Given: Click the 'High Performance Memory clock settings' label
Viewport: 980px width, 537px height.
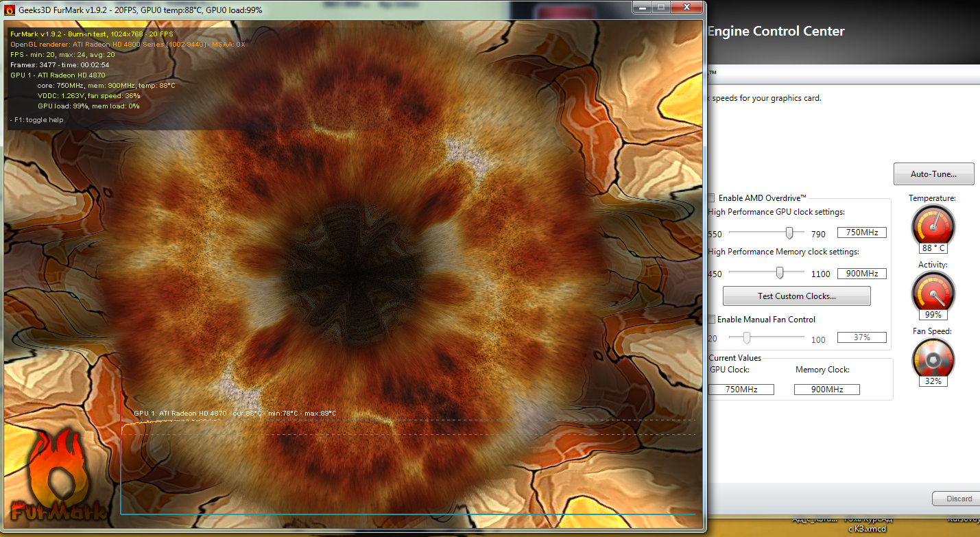Looking at the screenshot, I should click(x=783, y=252).
